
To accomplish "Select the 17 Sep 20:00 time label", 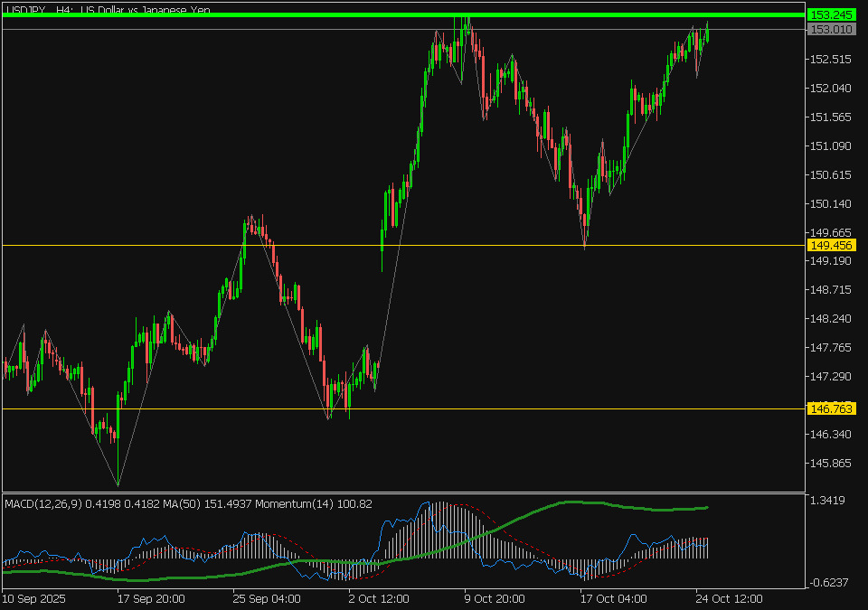I will (x=152, y=598).
